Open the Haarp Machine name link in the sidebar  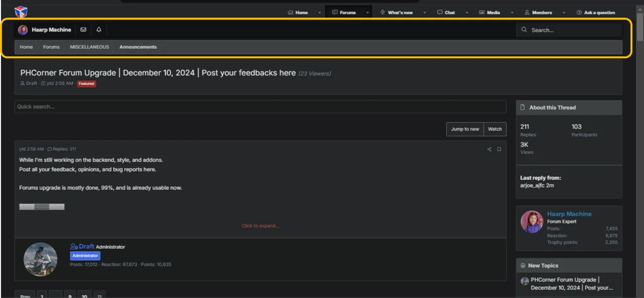(569, 214)
